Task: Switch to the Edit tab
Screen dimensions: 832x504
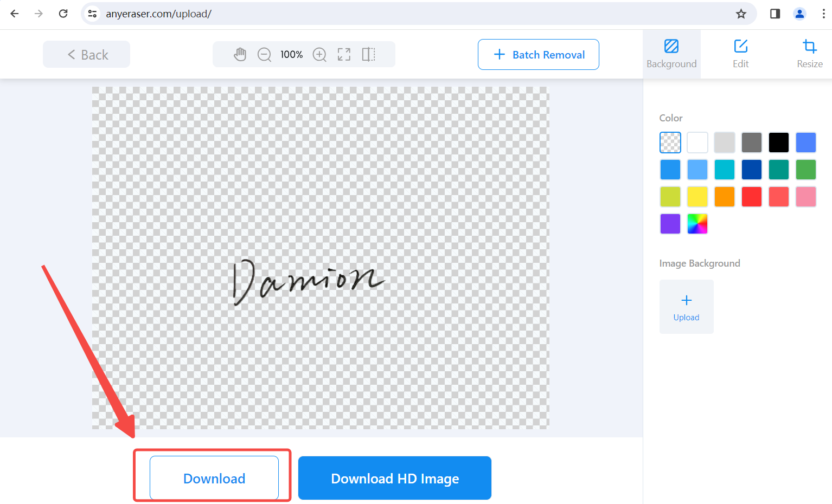Action: 740,54
